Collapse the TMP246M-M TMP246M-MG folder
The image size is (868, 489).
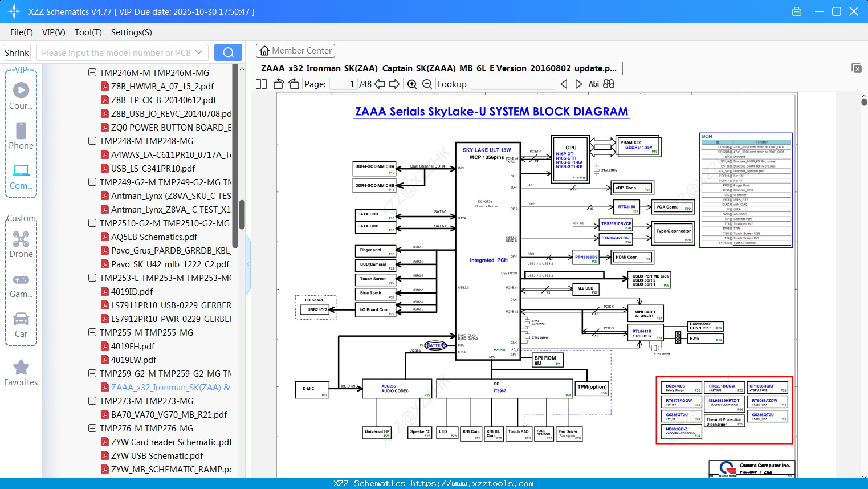click(x=92, y=72)
